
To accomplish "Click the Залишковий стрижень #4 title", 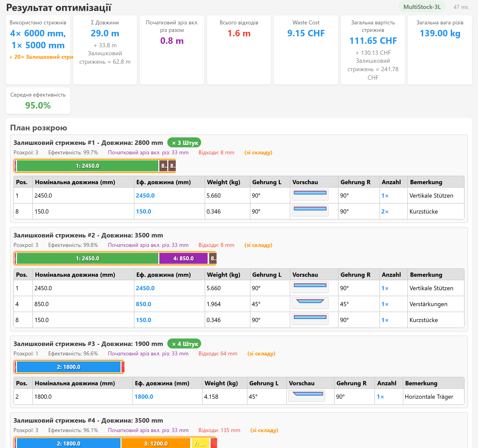I will tap(88, 421).
